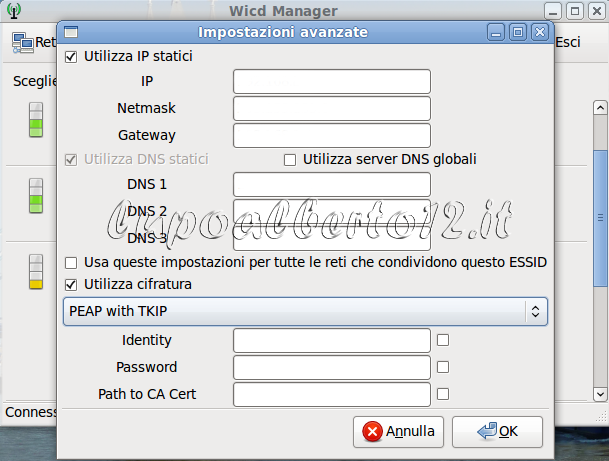Click the Wicd Manager antenna icon
The image size is (609, 461).
[14, 11]
